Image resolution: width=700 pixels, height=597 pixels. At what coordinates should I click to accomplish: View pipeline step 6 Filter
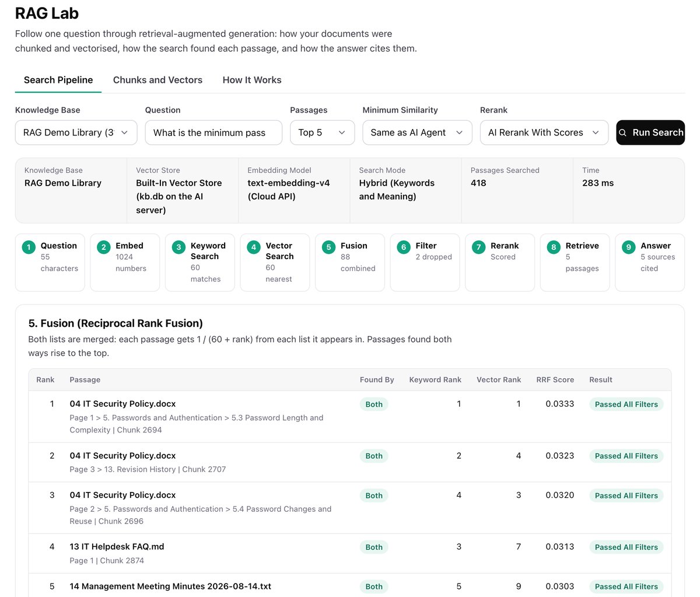(425, 263)
